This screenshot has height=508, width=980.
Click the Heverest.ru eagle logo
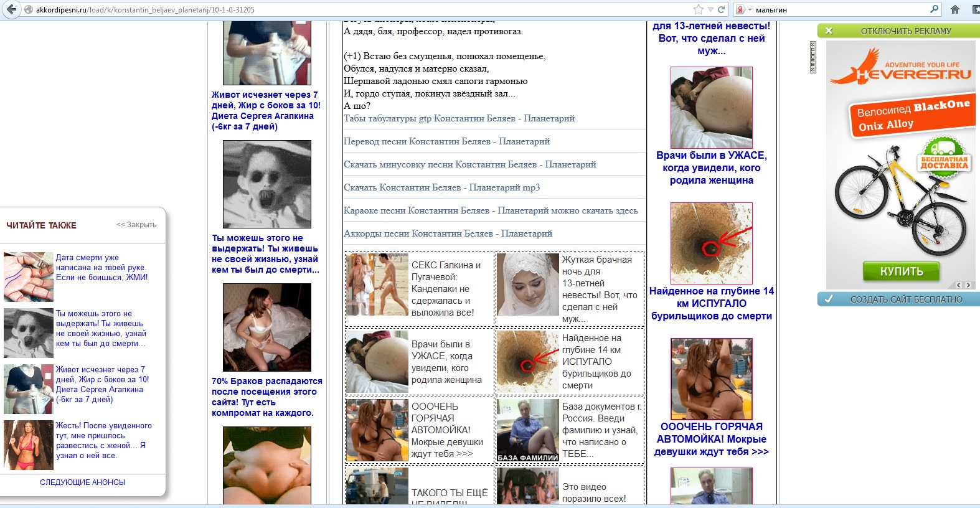[x=856, y=67]
